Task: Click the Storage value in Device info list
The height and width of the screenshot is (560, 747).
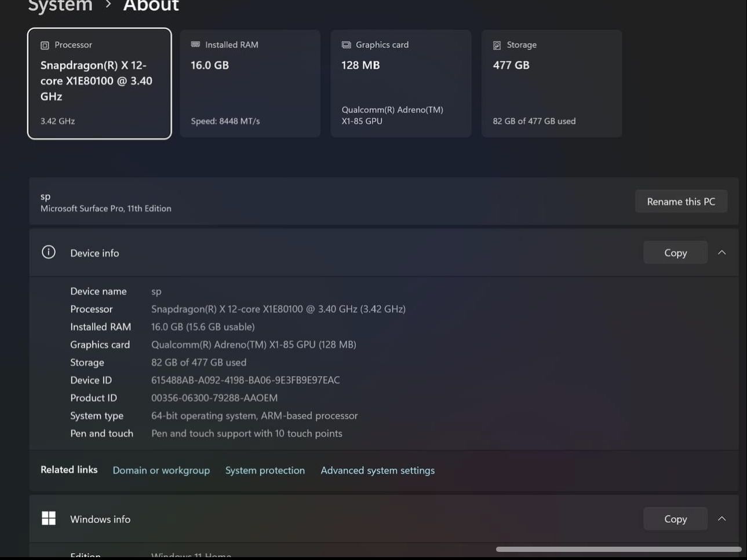Action: (x=199, y=363)
